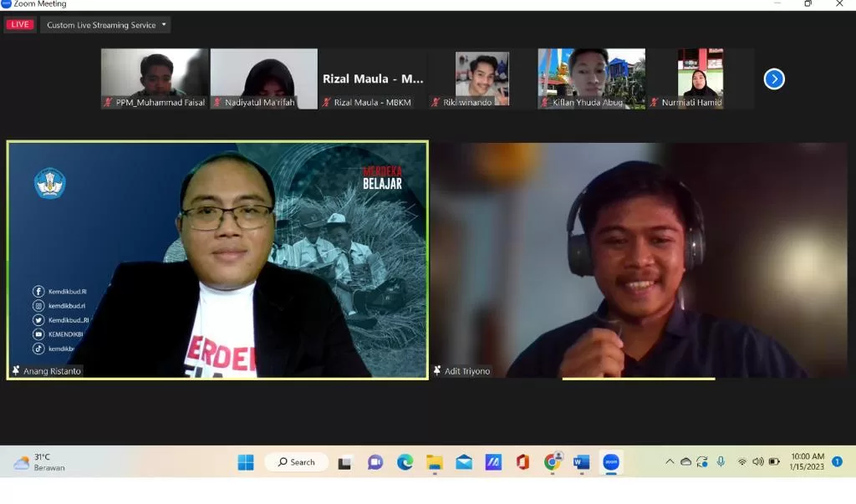856x504 pixels.
Task: Select Kiflan Yhuda Abug's video thumbnail
Action: pos(591,79)
